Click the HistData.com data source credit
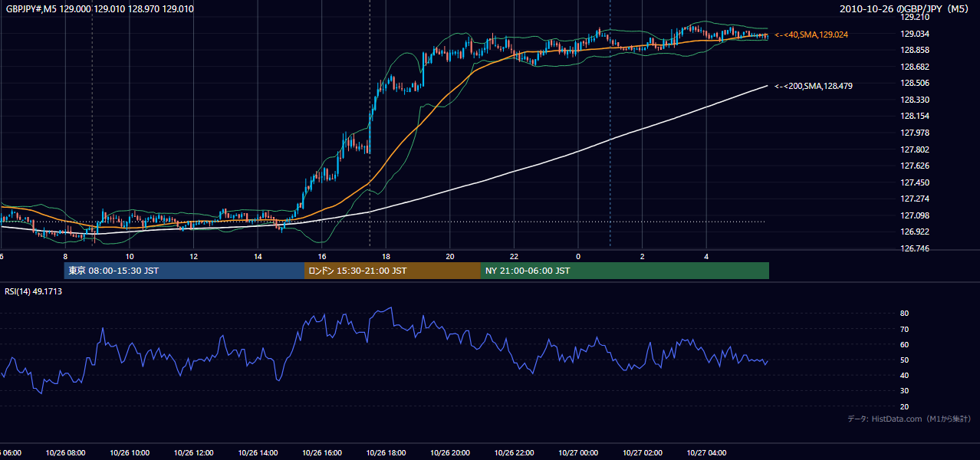The image size is (980, 460). pos(909,419)
